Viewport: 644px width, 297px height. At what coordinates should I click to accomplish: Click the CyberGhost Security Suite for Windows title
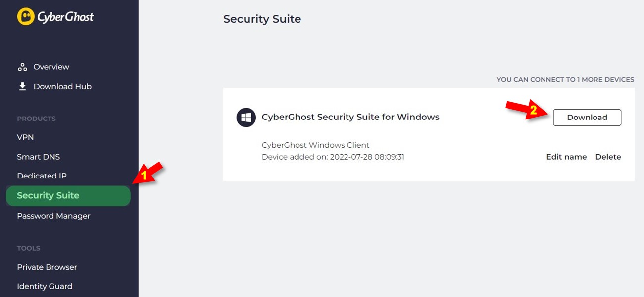click(x=350, y=117)
